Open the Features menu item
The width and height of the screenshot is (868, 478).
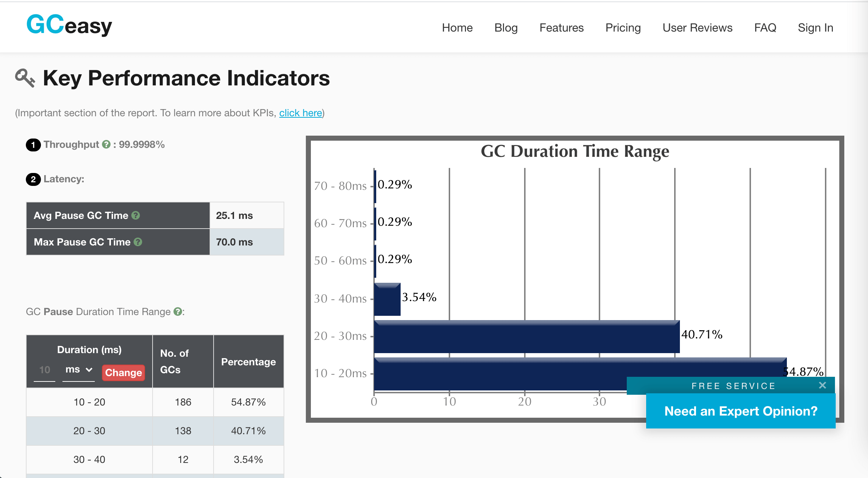coord(561,28)
